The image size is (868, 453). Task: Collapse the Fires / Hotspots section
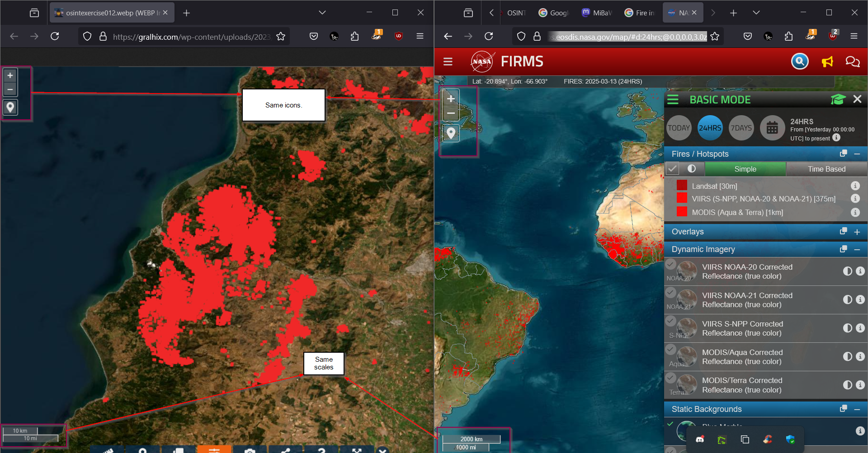click(x=857, y=154)
